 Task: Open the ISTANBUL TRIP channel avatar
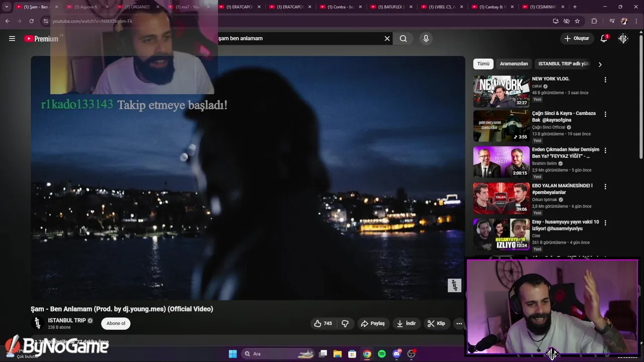click(x=37, y=323)
